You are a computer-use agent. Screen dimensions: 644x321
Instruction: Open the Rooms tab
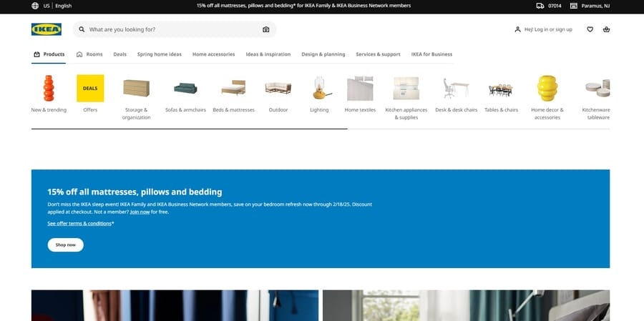pos(89,54)
